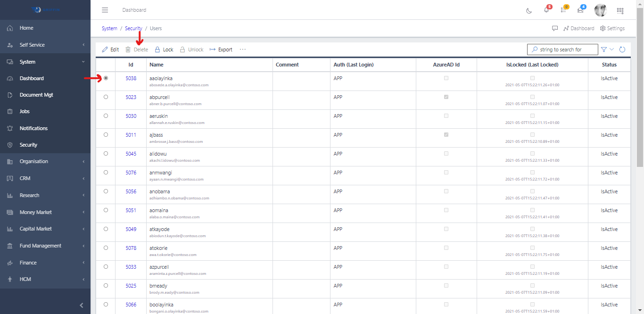Screen dimensions: 644x314
Task: Open the notifications bell icon
Action: coord(546,10)
